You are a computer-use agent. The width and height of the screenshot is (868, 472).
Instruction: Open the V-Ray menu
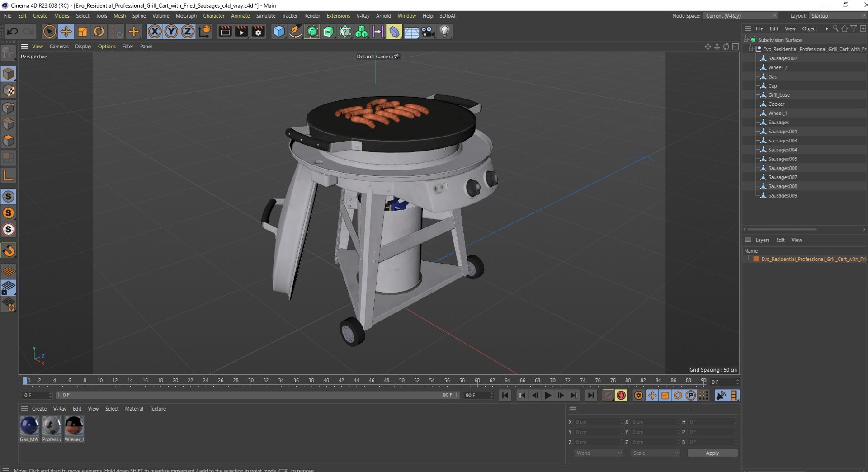coord(363,16)
